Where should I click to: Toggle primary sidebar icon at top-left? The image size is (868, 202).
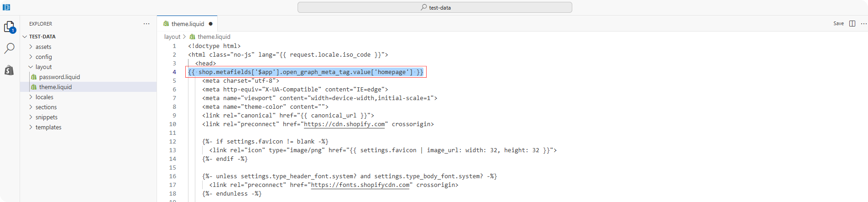(x=6, y=7)
